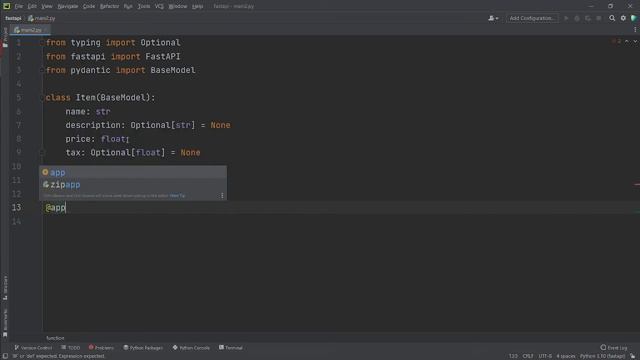Image resolution: width=640 pixels, height=360 pixels.
Task: Select the 'app' completion suggestion
Action: tap(133, 172)
